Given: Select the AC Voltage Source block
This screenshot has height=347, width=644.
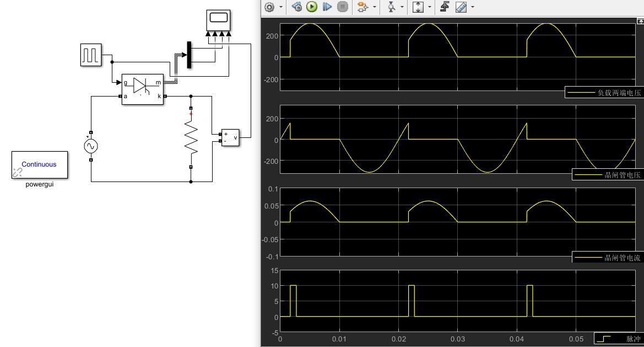Looking at the screenshot, I should [x=90, y=146].
